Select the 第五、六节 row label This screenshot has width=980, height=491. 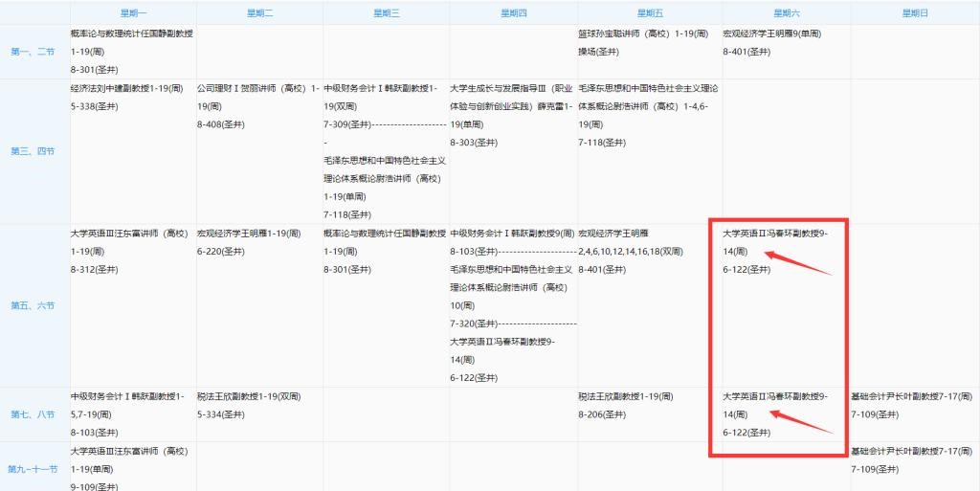[x=33, y=305]
